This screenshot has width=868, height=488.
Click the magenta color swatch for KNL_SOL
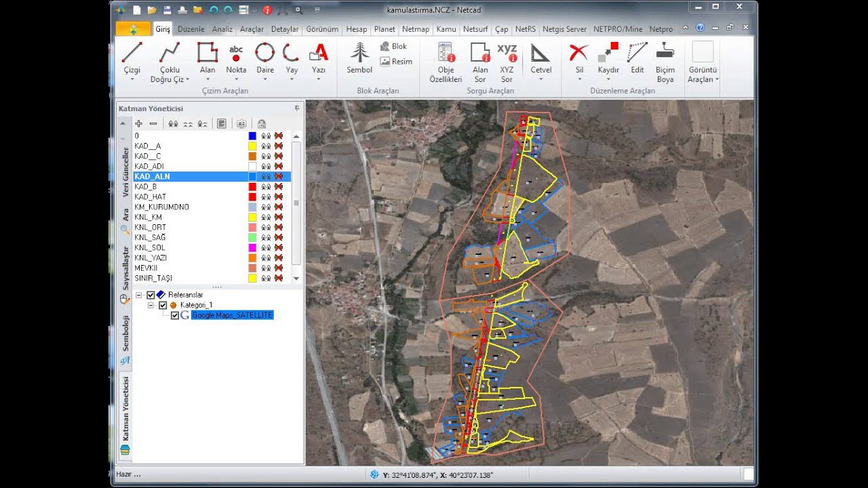tap(252, 247)
